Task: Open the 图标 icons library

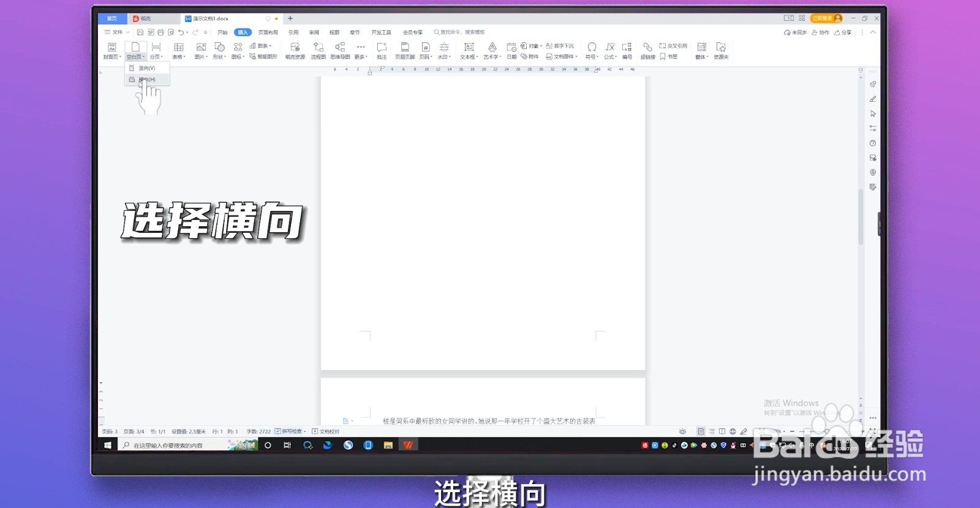Action: (238, 51)
